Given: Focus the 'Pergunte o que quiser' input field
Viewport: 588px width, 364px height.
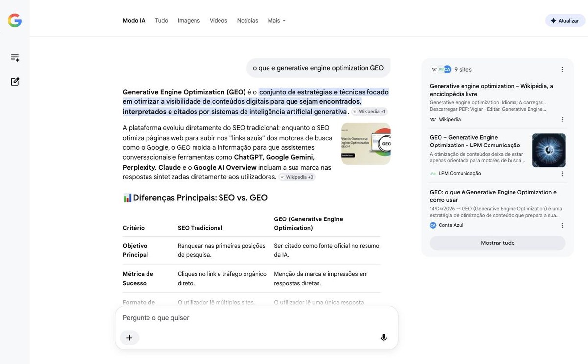Looking at the screenshot, I should coord(256,318).
